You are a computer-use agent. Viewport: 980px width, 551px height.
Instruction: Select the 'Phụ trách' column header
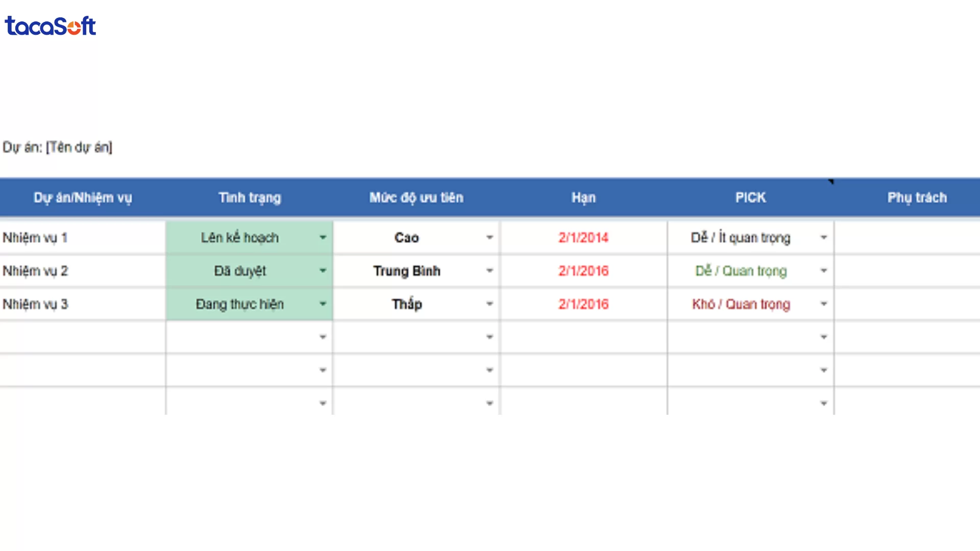pos(917,197)
